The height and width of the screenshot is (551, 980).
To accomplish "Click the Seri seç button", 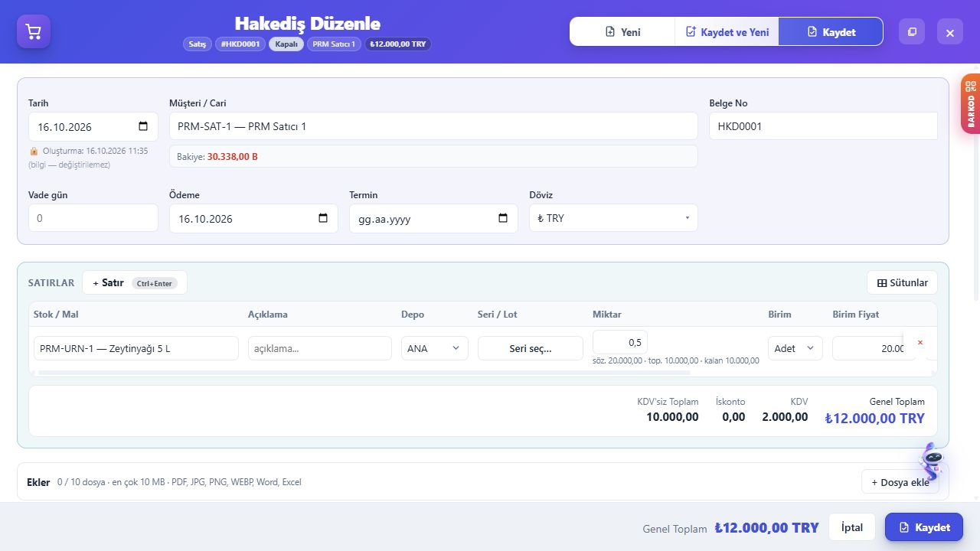I will coord(531,348).
